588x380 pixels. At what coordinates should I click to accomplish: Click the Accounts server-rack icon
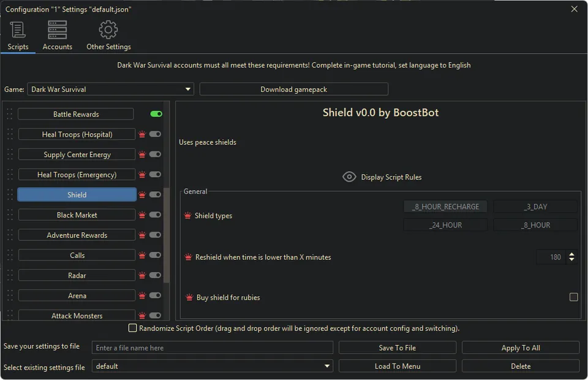pyautogui.click(x=58, y=29)
